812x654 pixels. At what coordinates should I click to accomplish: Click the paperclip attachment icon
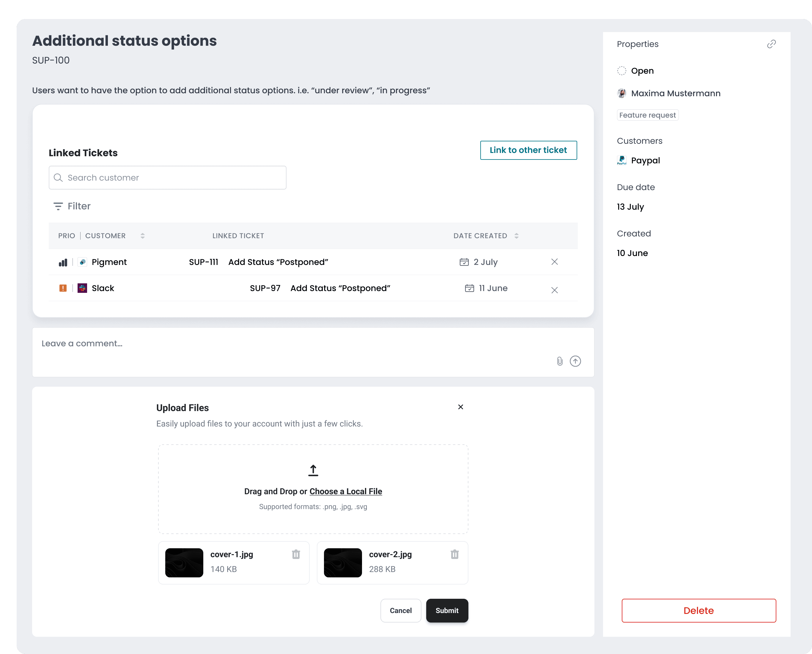point(560,361)
